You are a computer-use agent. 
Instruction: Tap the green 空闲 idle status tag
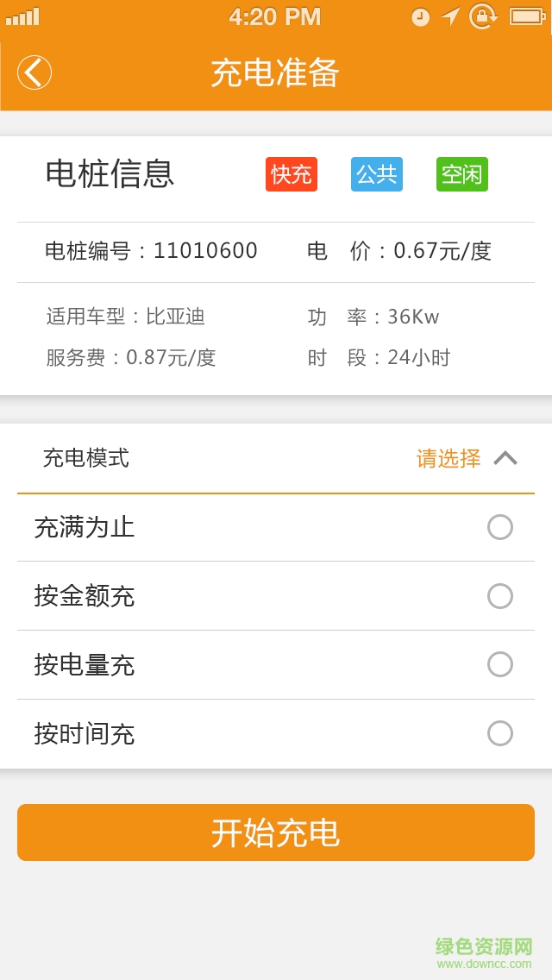click(461, 174)
